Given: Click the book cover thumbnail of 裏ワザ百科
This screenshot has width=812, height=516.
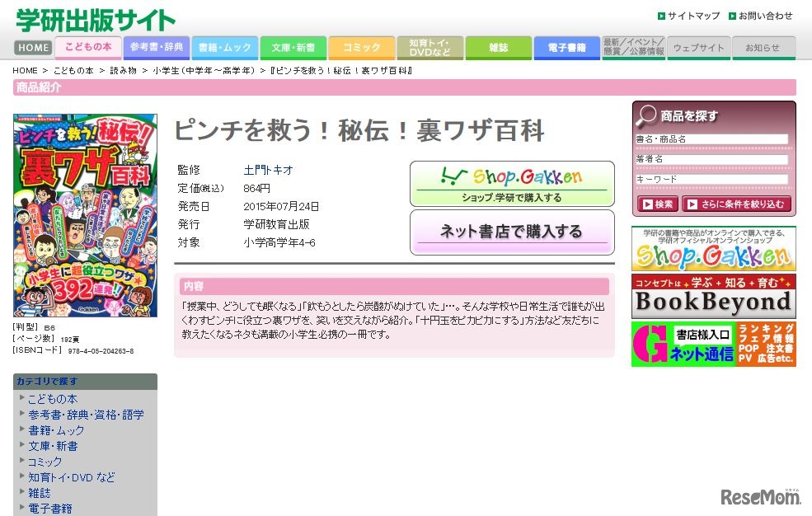Looking at the screenshot, I should [x=84, y=214].
